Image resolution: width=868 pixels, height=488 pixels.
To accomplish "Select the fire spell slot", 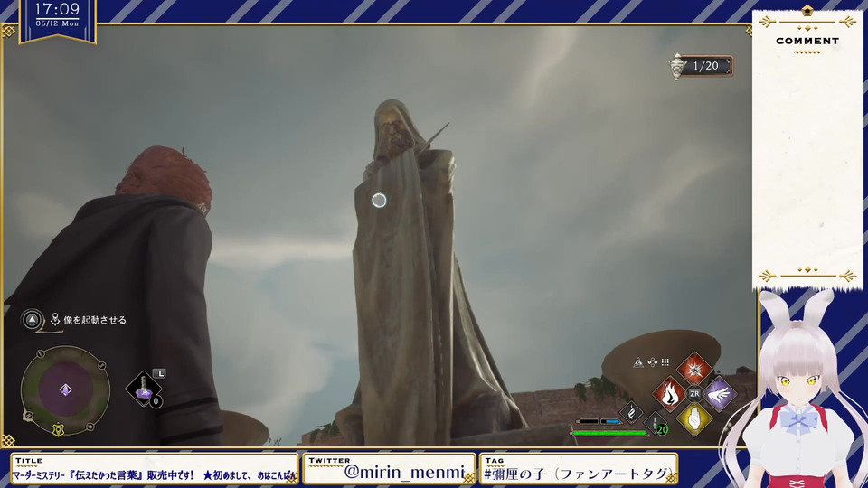I will [x=669, y=394].
